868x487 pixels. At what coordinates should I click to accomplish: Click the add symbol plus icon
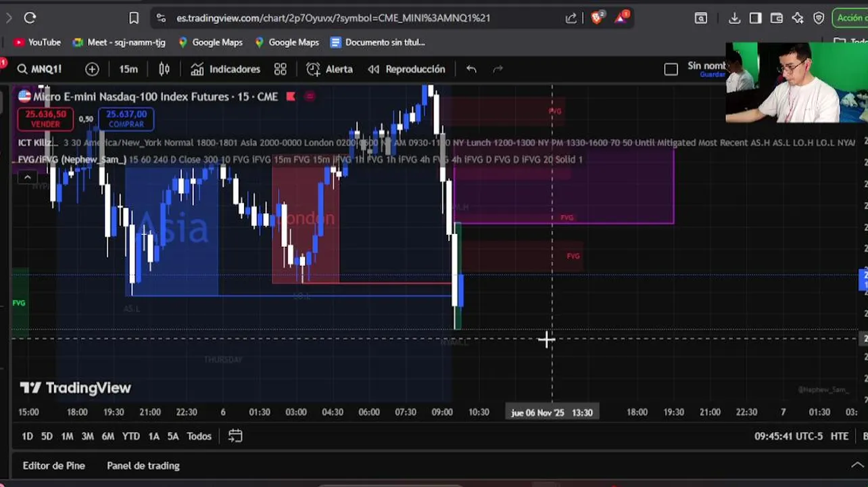[92, 69]
